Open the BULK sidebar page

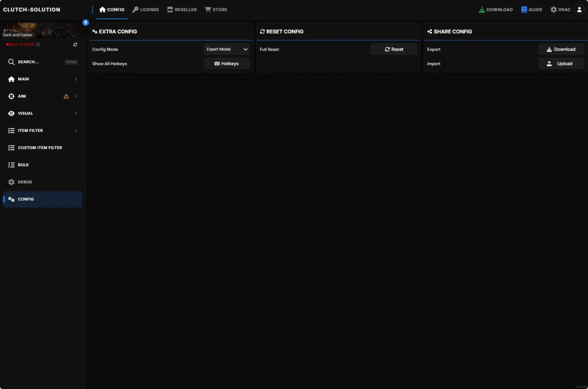[x=43, y=165]
